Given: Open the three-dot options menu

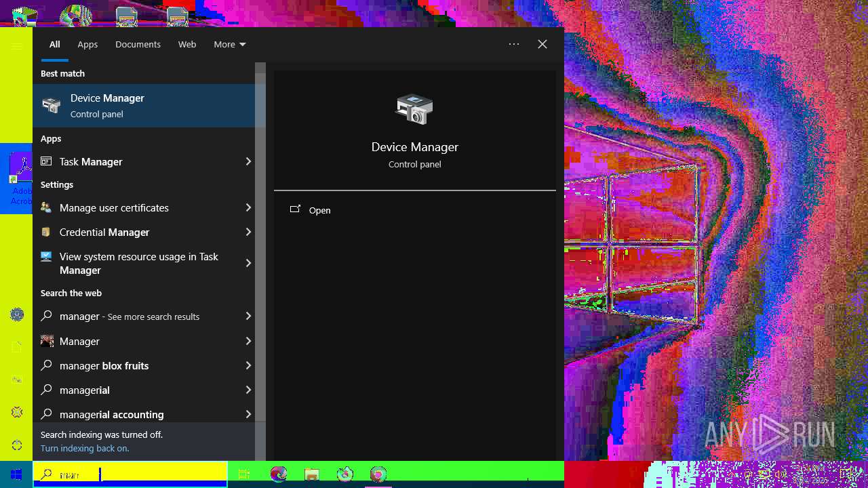Looking at the screenshot, I should click(514, 44).
